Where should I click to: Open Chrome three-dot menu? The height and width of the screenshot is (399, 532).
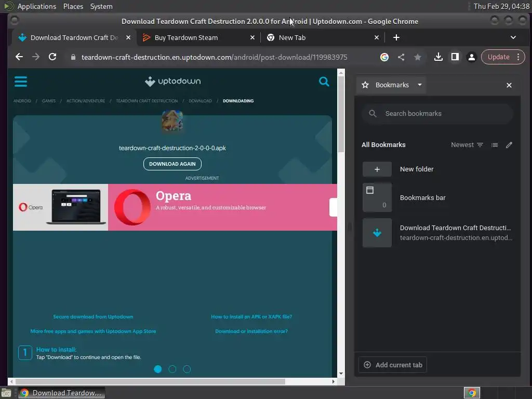pos(518,57)
